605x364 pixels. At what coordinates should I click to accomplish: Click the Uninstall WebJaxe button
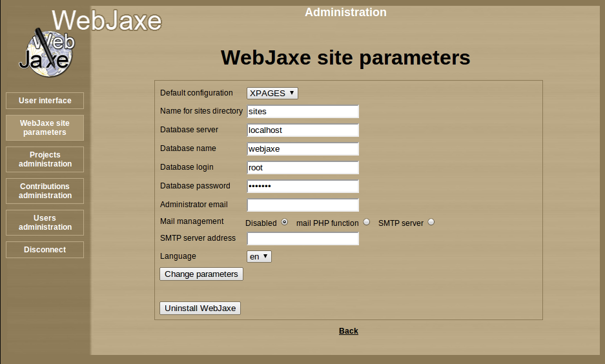coord(200,308)
